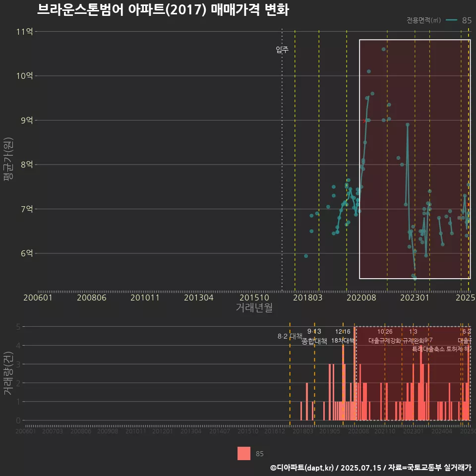This screenshot has width=476, height=476.
Task: Click the 입주 marker label
Action: [282, 50]
